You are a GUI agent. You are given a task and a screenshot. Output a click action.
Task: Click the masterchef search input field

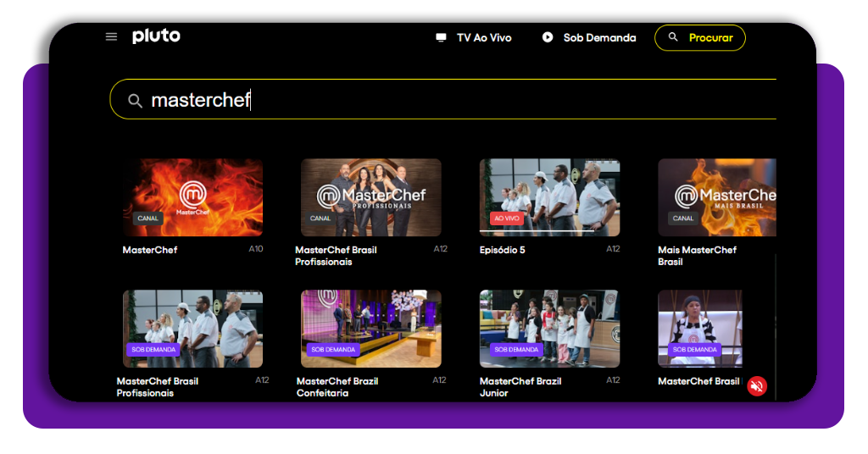442,100
